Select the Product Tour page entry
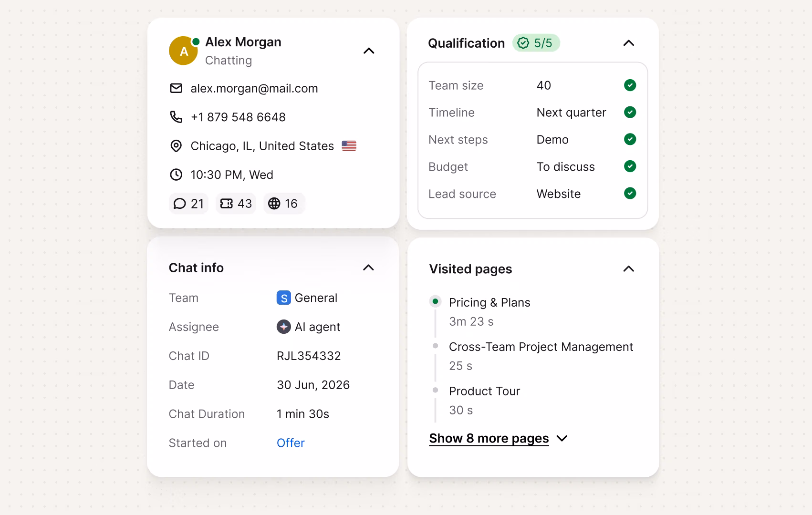The image size is (812, 515). pyautogui.click(x=484, y=391)
